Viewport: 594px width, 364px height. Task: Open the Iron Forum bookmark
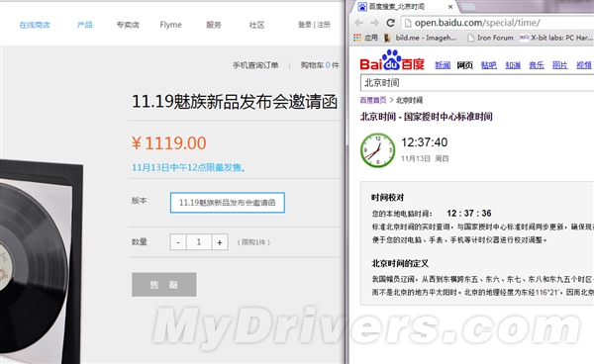click(490, 38)
